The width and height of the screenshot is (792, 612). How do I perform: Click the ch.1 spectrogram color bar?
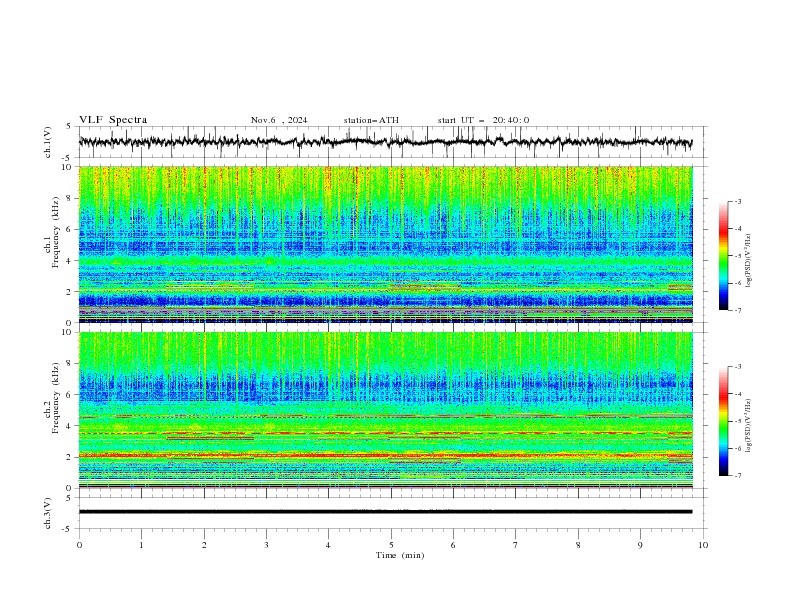coord(724,256)
